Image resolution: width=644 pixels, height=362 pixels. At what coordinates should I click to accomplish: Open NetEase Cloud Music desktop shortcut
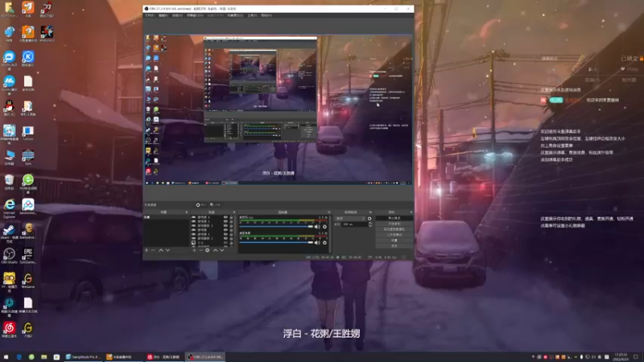[9, 330]
